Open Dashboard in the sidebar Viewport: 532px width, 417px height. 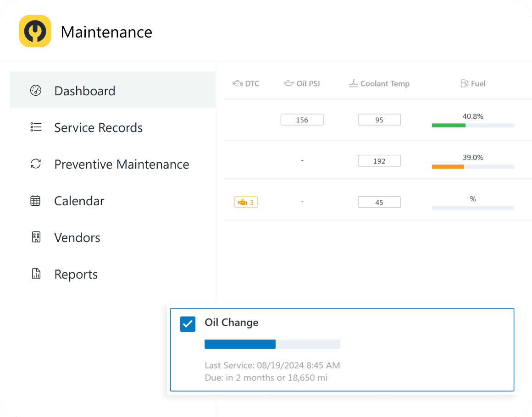click(x=113, y=90)
